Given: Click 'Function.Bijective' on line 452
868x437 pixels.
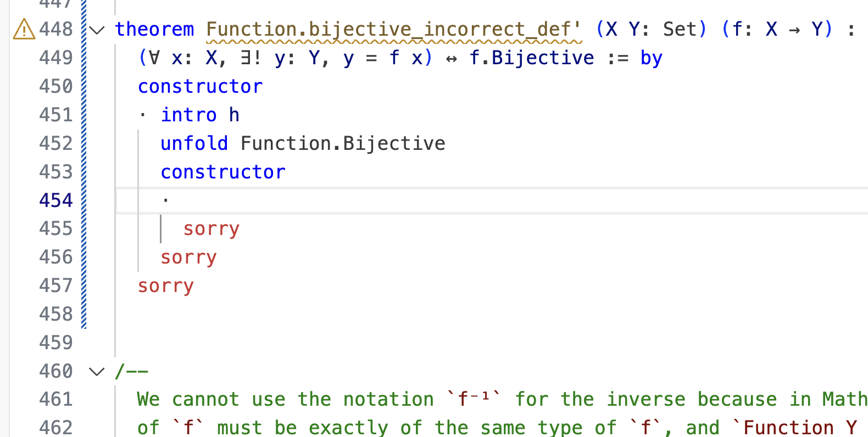Looking at the screenshot, I should click(343, 143).
